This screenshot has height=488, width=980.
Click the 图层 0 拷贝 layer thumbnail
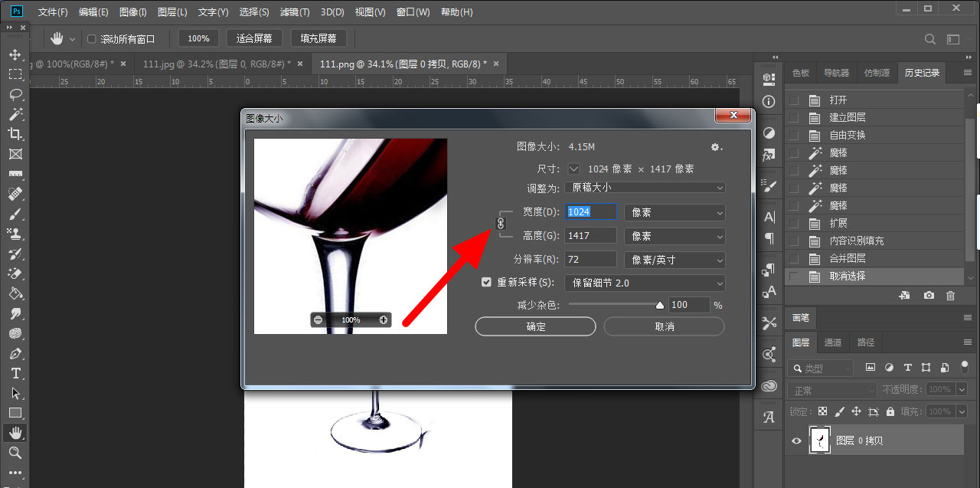pos(820,441)
